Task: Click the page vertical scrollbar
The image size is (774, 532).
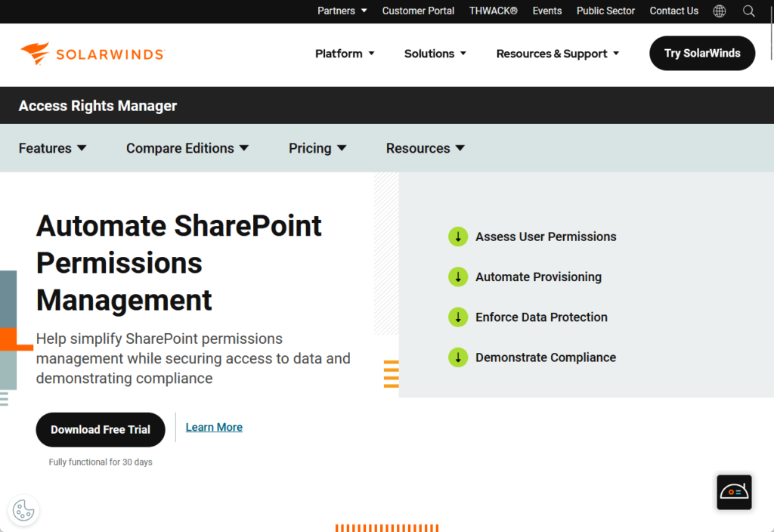Action: click(772, 35)
